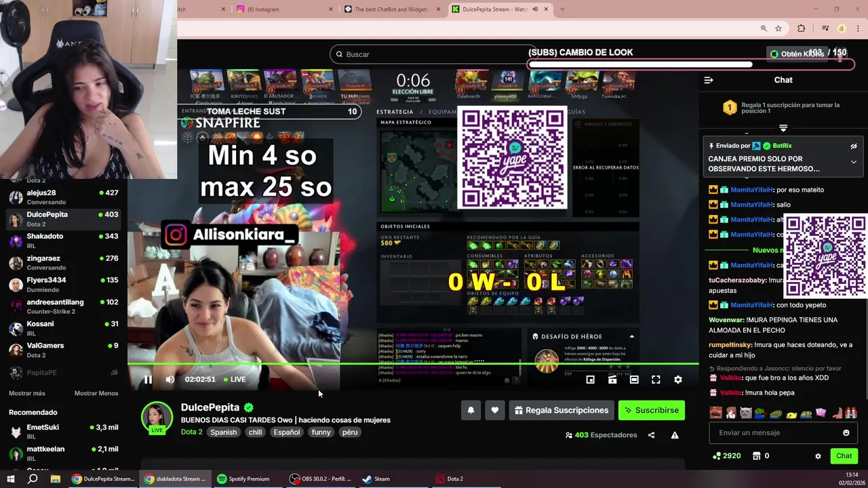Viewport: 868px width, 488px height.
Task: Insert the crying red face emote
Action: click(851, 413)
